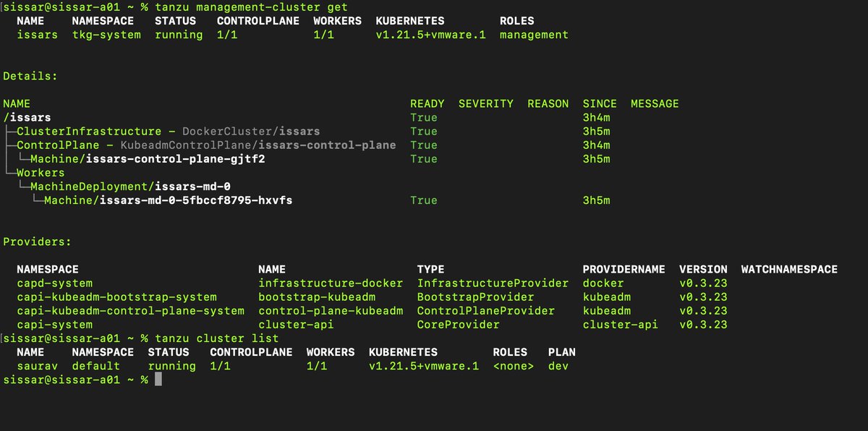This screenshot has height=431, width=868.
Task: Click the 'bootstrap-kubeadm' provider name
Action: (317, 296)
